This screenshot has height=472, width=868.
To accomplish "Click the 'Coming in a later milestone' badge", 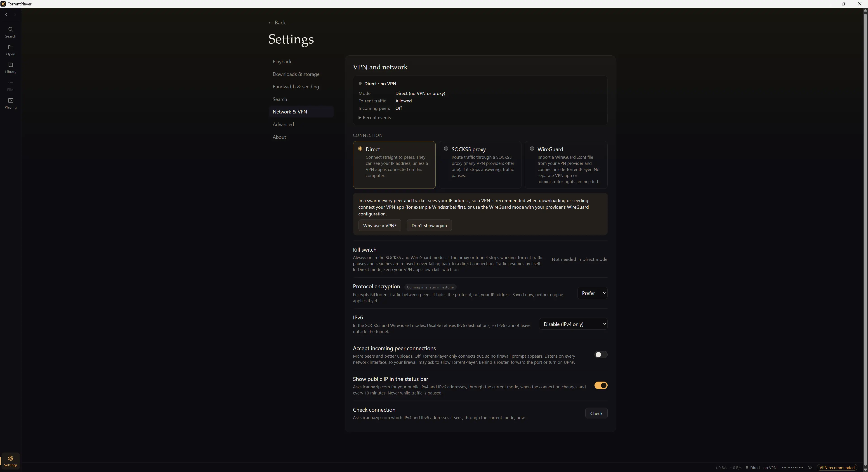I will 430,287.
